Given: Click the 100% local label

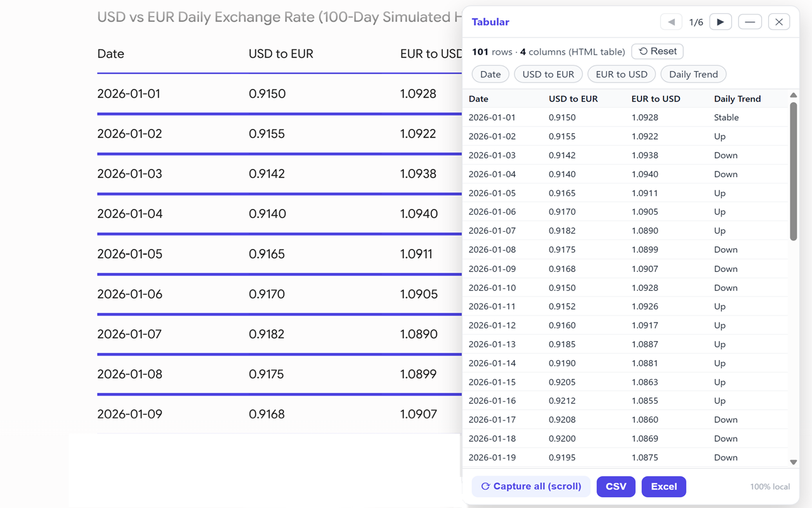Looking at the screenshot, I should click(770, 487).
